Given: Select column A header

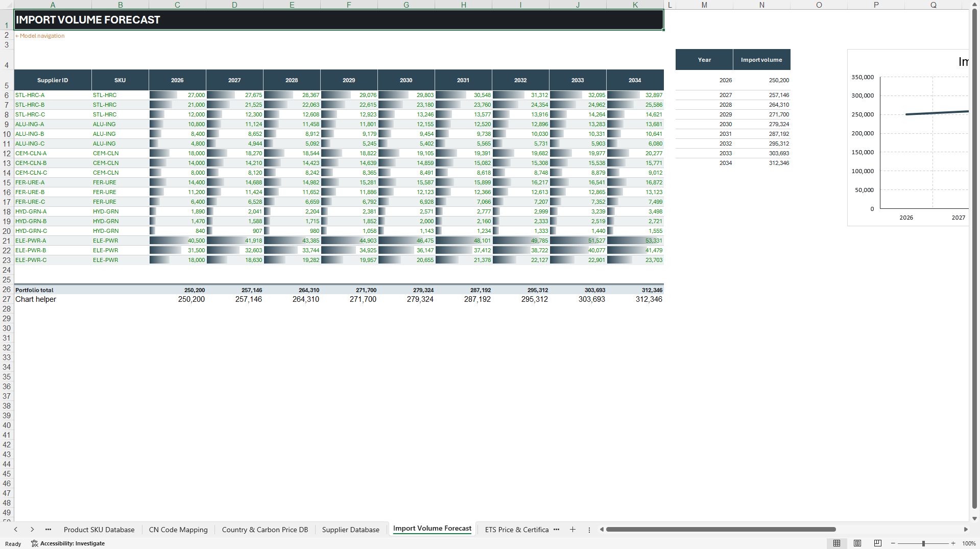Looking at the screenshot, I should [x=53, y=5].
